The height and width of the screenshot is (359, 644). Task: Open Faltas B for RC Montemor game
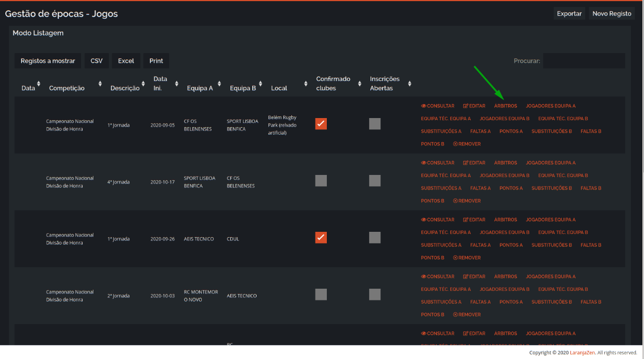pyautogui.click(x=591, y=302)
